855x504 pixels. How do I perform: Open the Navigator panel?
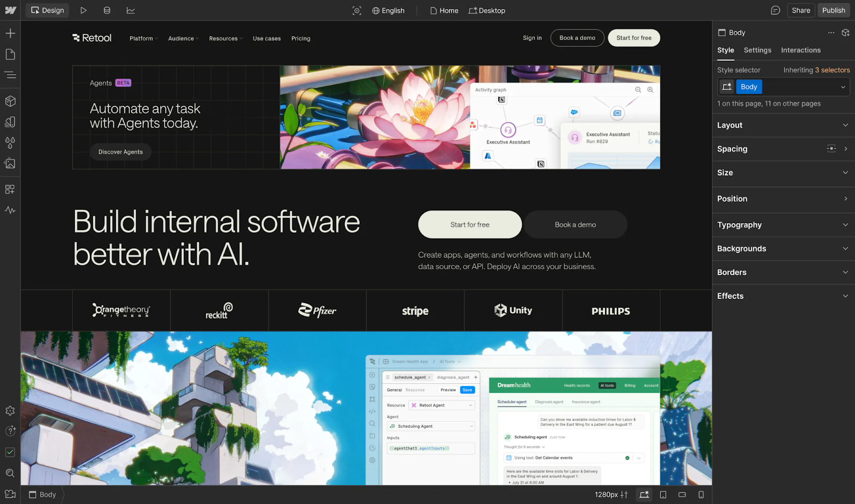click(x=10, y=75)
